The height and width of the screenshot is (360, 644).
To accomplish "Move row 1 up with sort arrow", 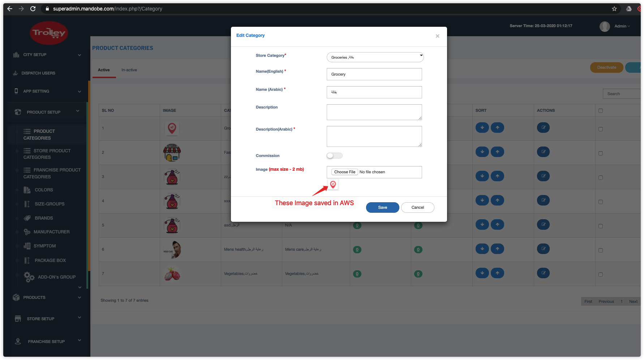I will click(497, 128).
